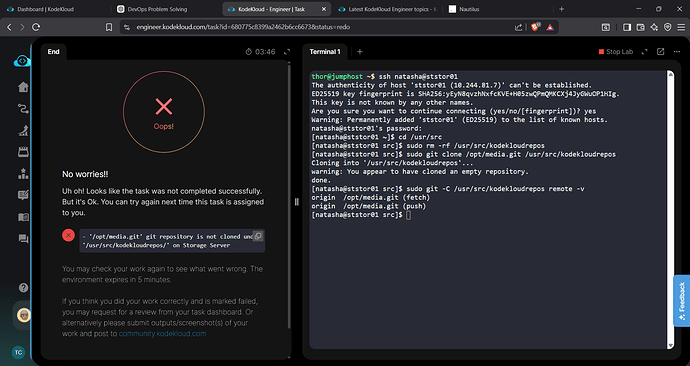Open the Brave Shields lion icon
The image size is (690, 366).
tap(535, 27)
